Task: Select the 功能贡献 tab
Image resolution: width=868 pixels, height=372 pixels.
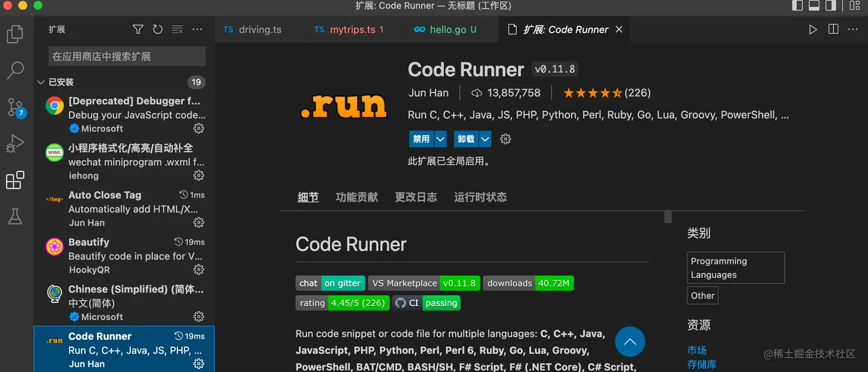Action: [356, 197]
